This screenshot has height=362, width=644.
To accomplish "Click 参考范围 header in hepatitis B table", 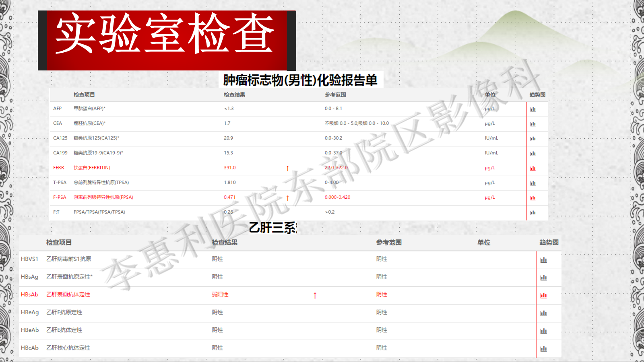I will click(389, 242).
